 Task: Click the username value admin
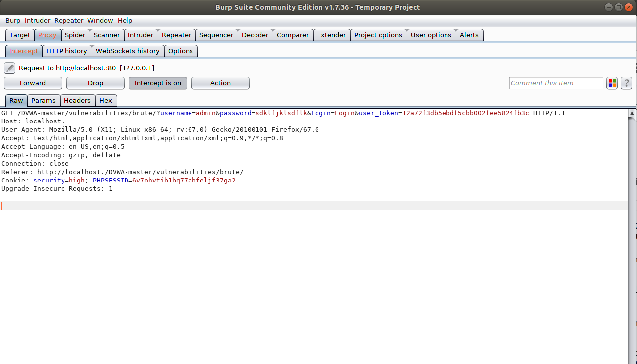[206, 113]
